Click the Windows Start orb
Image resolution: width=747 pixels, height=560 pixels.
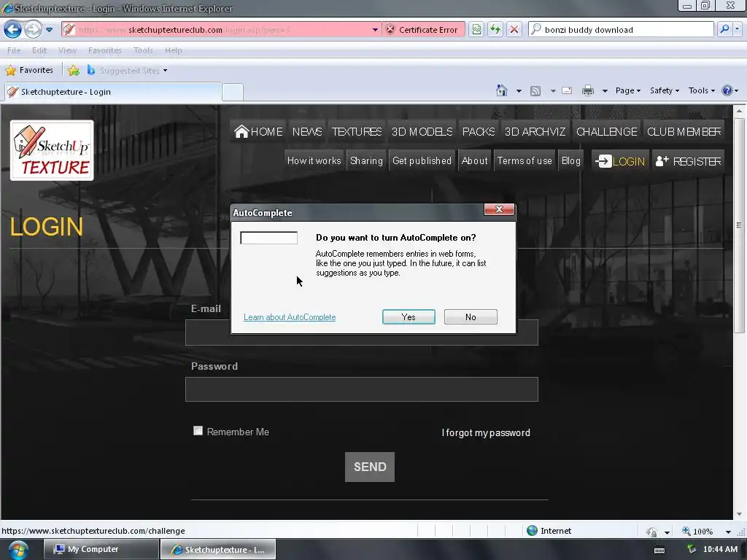18,550
